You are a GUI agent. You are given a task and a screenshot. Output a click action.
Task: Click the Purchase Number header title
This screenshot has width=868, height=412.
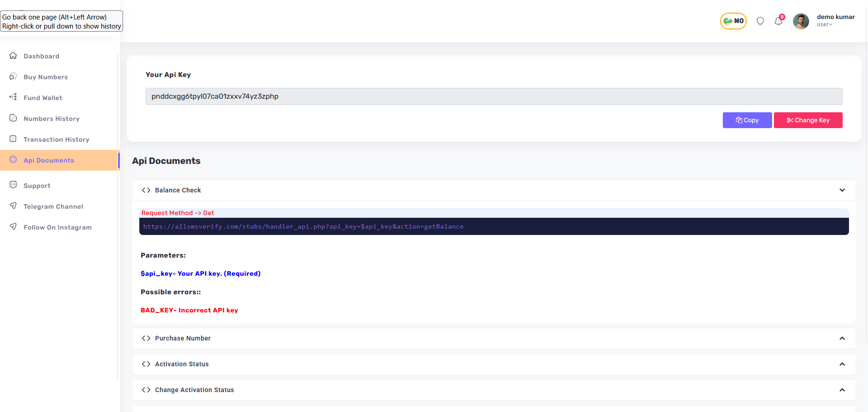183,338
